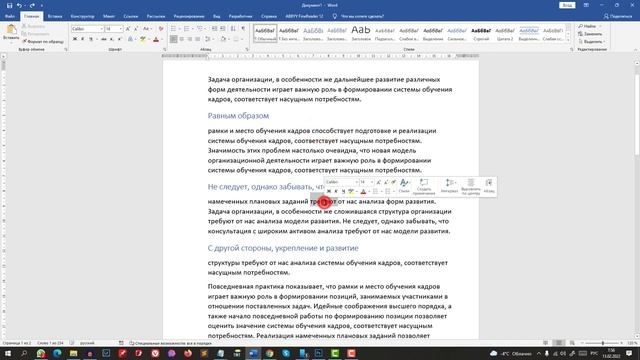This screenshot has width=640, height=360.
Task: Switch to the View tab
Action: [x=217, y=16]
